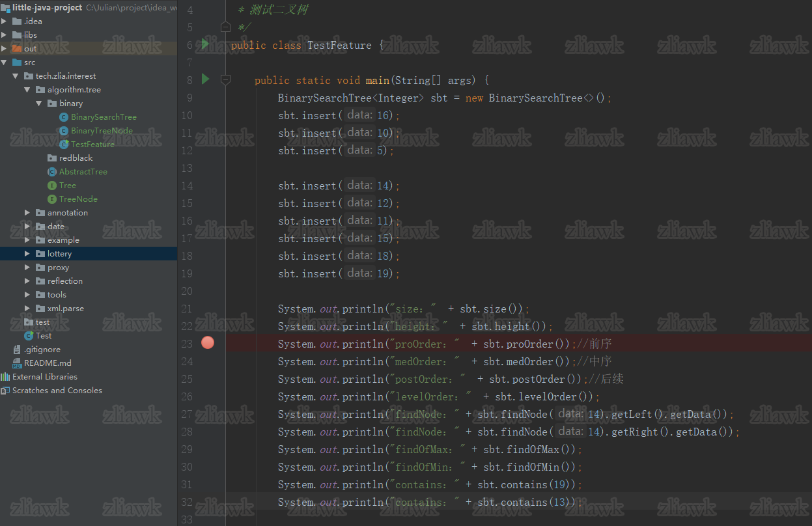Viewport: 812px width, 526px height.
Task: Run the main method gutter arrow
Action: 205,79
